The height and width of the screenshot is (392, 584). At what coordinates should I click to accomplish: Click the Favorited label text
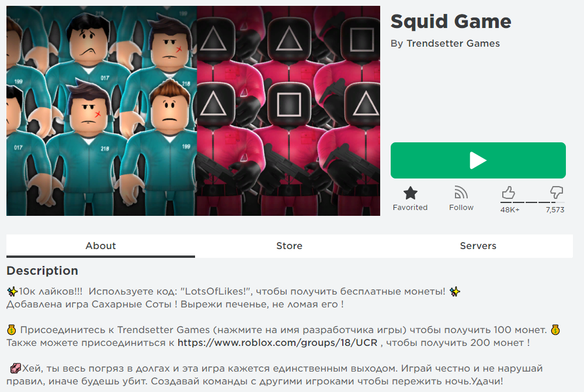coord(410,208)
